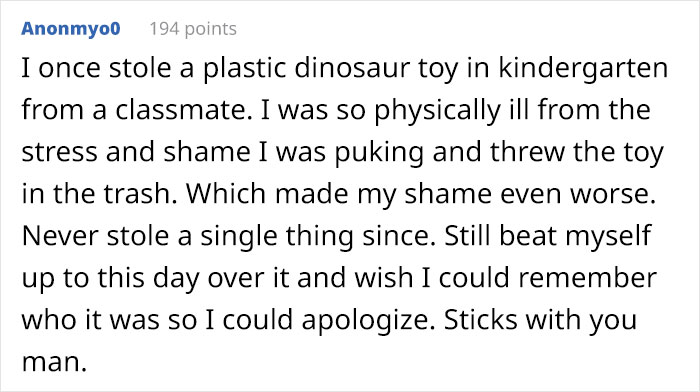Viewport: 700px width, 392px height.
Task: Click the word "plastic" in the first line
Action: 245,68
